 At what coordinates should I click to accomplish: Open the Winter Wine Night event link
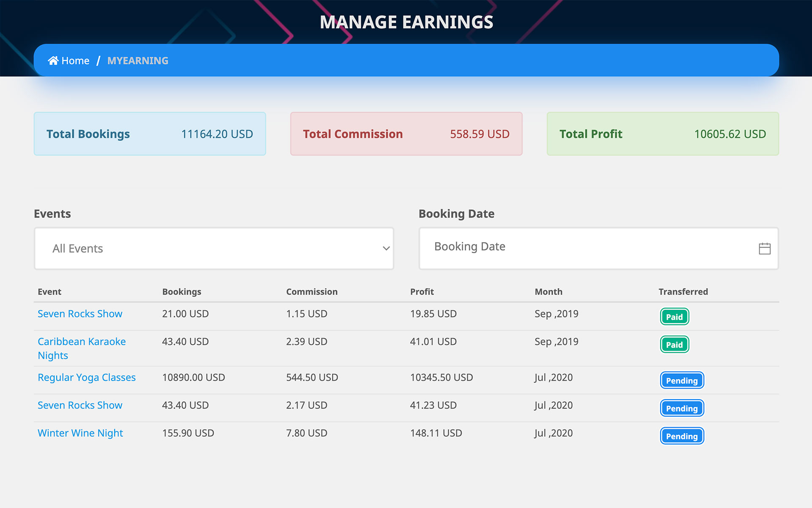80,433
